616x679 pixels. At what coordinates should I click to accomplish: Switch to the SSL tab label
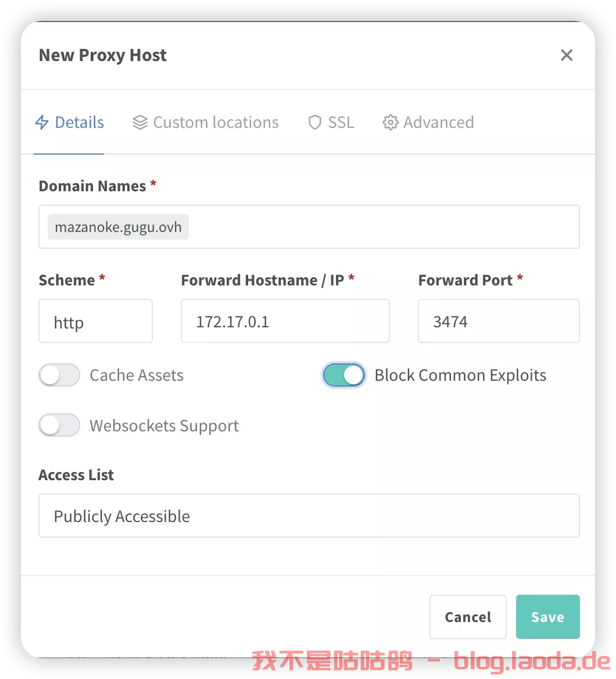tap(341, 123)
